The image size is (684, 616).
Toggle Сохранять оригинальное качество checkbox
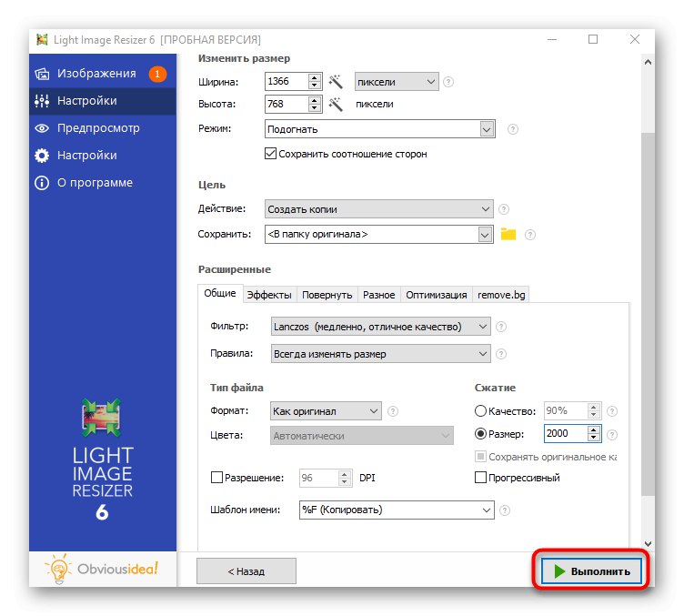(x=480, y=457)
